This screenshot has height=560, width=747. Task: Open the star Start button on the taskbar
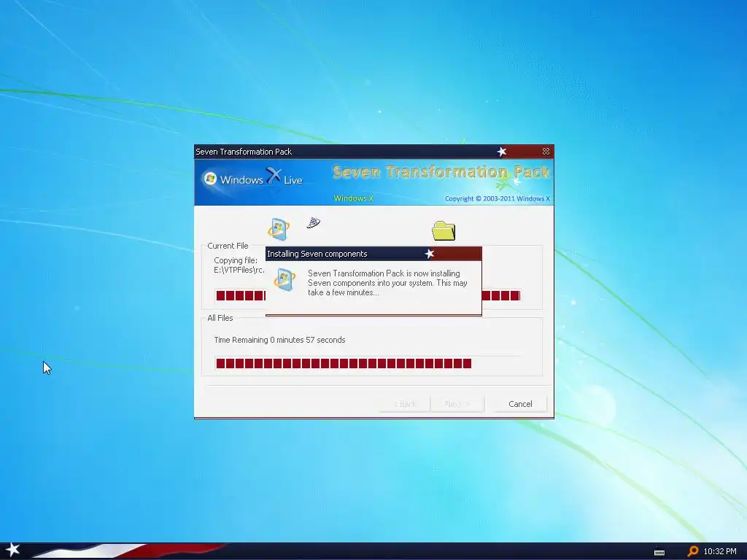click(12, 550)
